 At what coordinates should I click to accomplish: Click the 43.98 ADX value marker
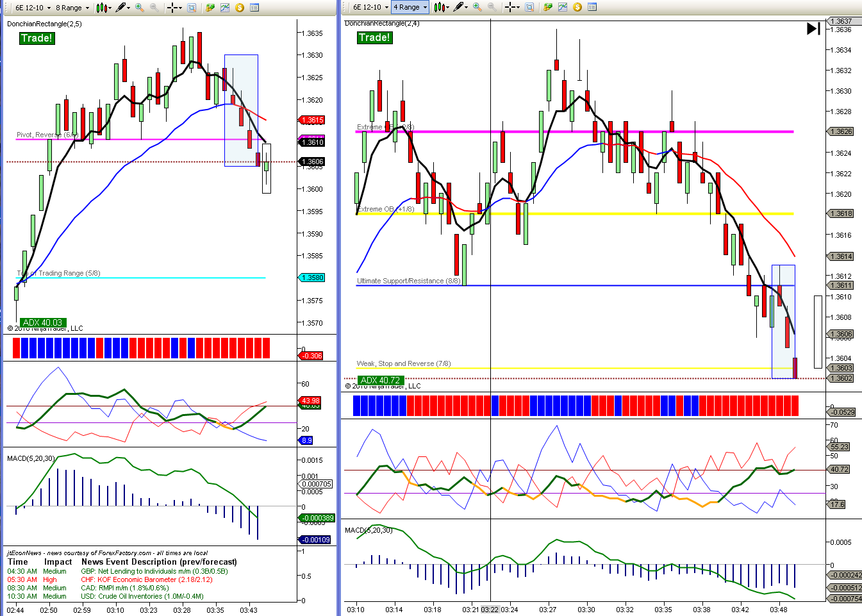click(311, 401)
